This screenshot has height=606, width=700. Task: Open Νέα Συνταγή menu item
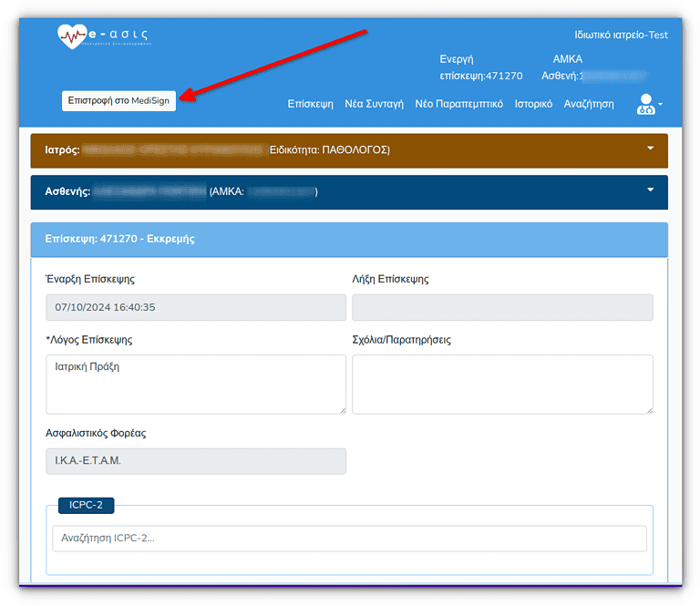[x=374, y=104]
